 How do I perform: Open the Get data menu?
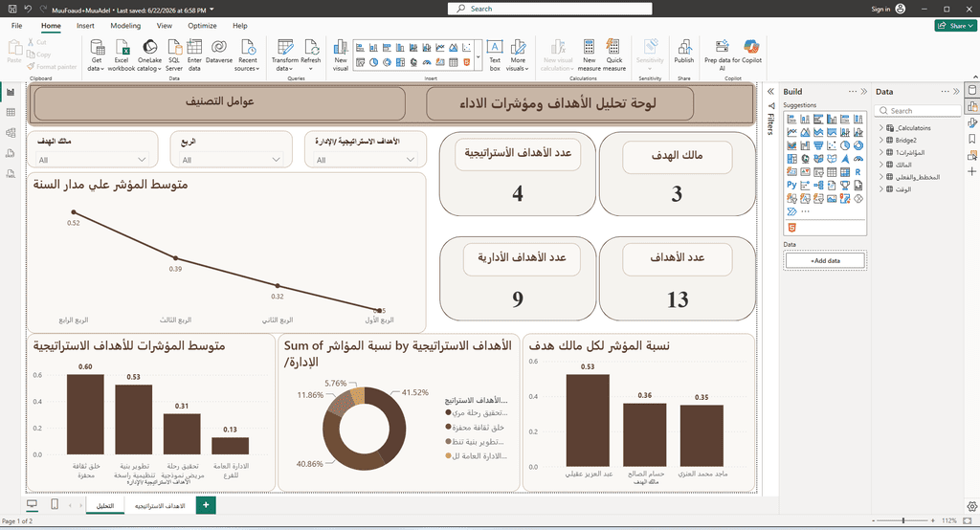click(x=97, y=55)
